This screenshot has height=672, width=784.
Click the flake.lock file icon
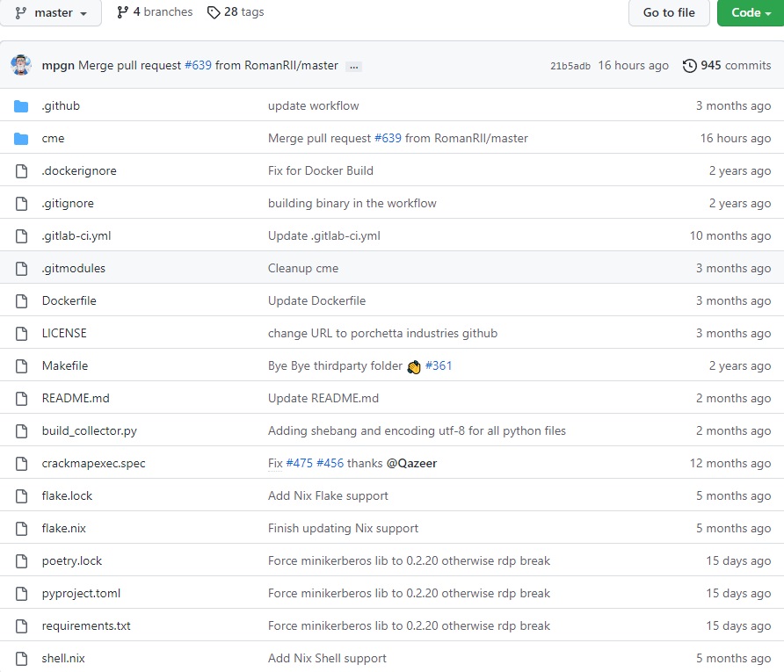point(21,495)
